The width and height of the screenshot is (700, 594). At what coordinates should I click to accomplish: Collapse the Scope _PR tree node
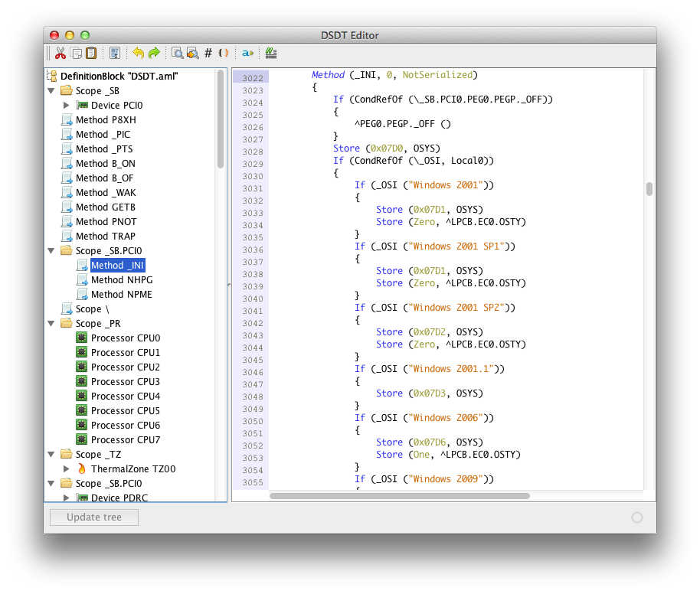[51, 323]
